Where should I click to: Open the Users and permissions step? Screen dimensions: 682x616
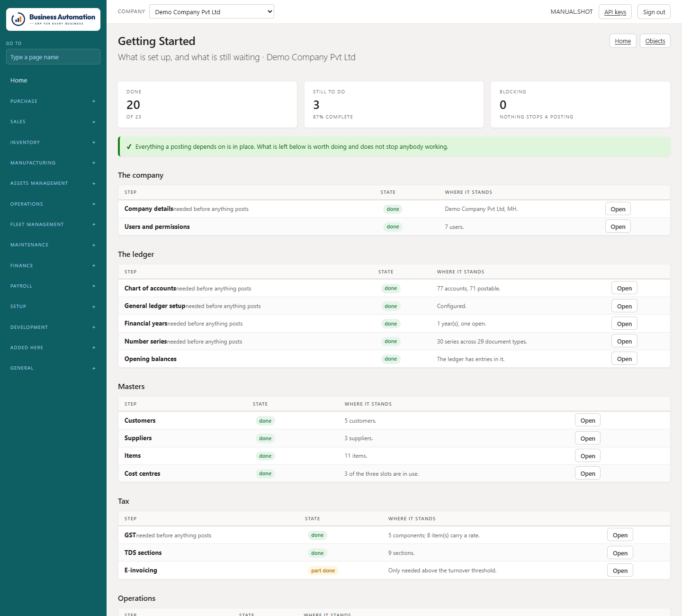coord(618,226)
